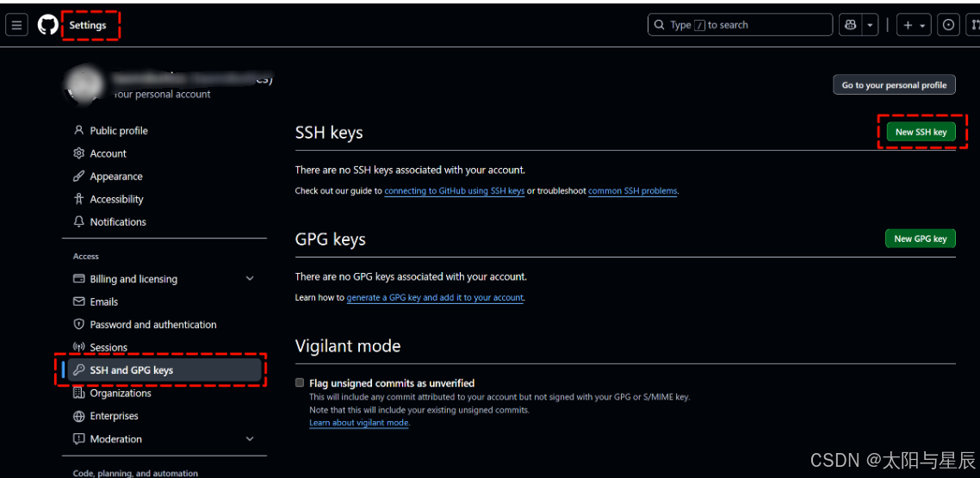Click the blurred profile avatar

(x=83, y=86)
